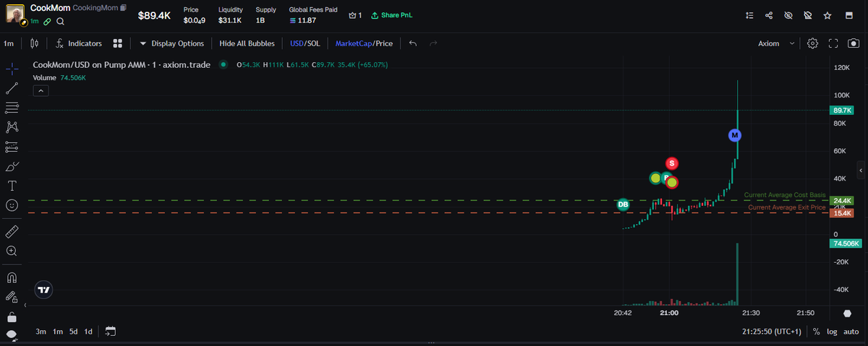Activate the zoom in tool
Image resolution: width=868 pixels, height=346 pixels.
(x=12, y=251)
